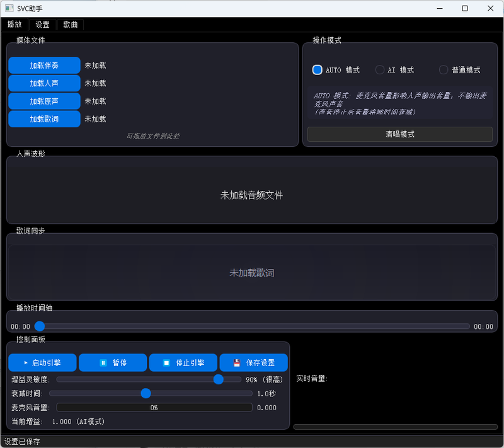
Task: Close the SVC助手 window
Action: tap(490, 8)
